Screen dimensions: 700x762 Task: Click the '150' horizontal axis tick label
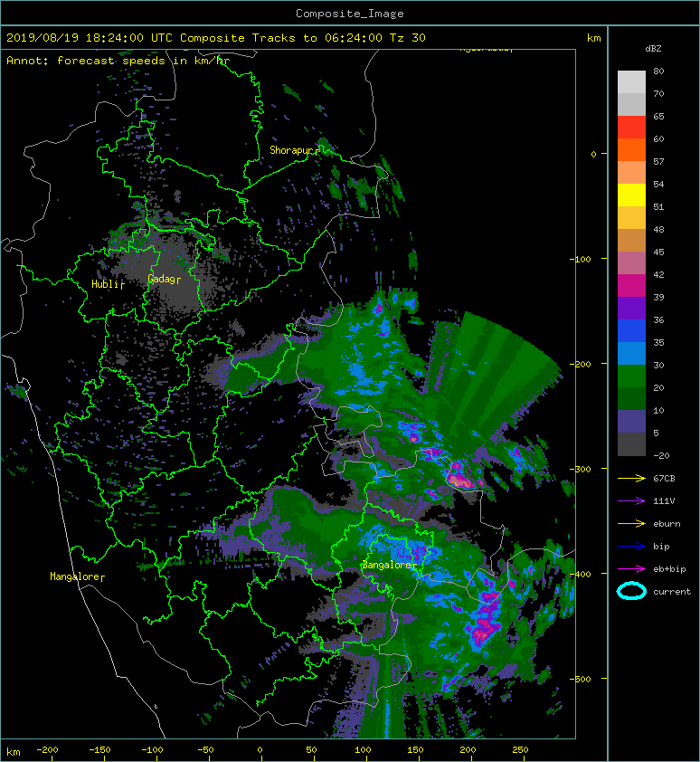click(x=415, y=750)
